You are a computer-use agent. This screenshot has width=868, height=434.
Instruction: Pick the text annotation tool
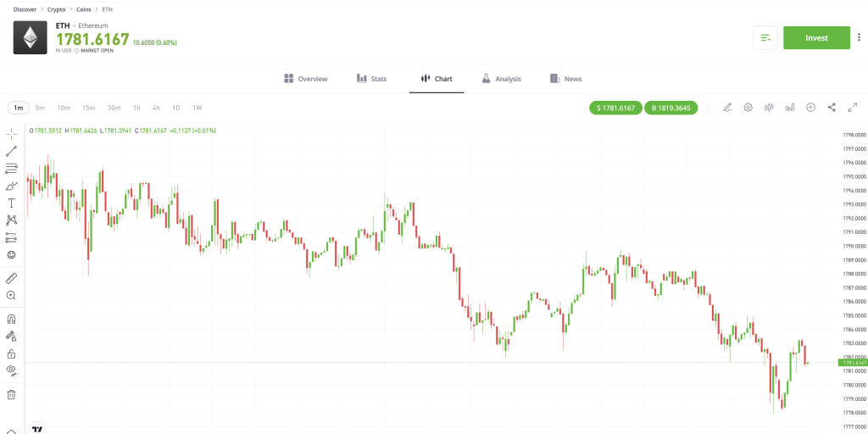click(x=12, y=203)
